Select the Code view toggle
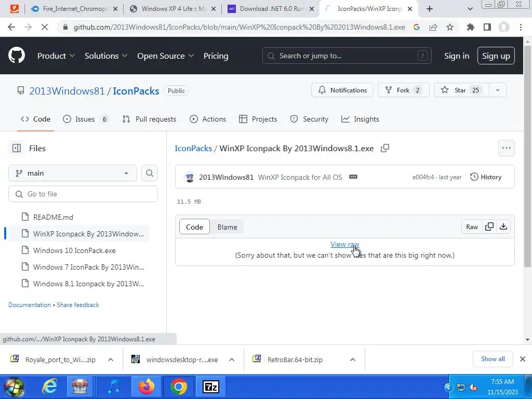 pos(194,227)
